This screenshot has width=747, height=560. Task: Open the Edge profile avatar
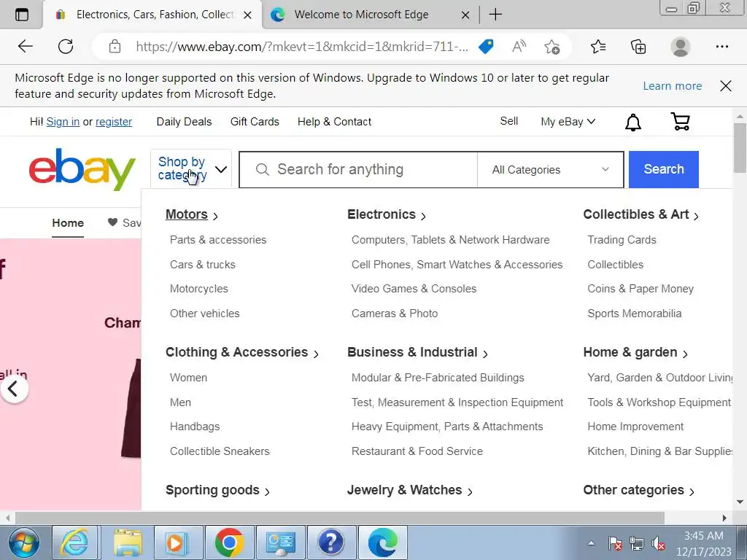(681, 47)
